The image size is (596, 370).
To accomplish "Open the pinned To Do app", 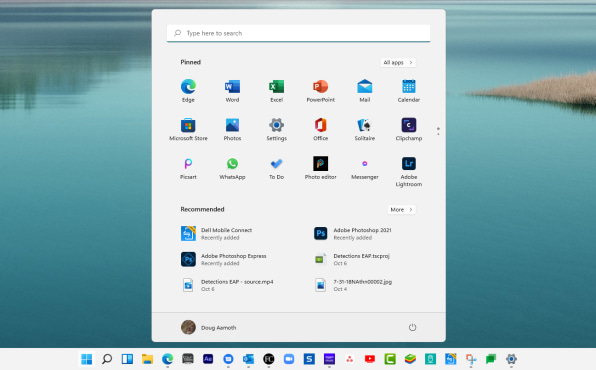I will point(276,168).
